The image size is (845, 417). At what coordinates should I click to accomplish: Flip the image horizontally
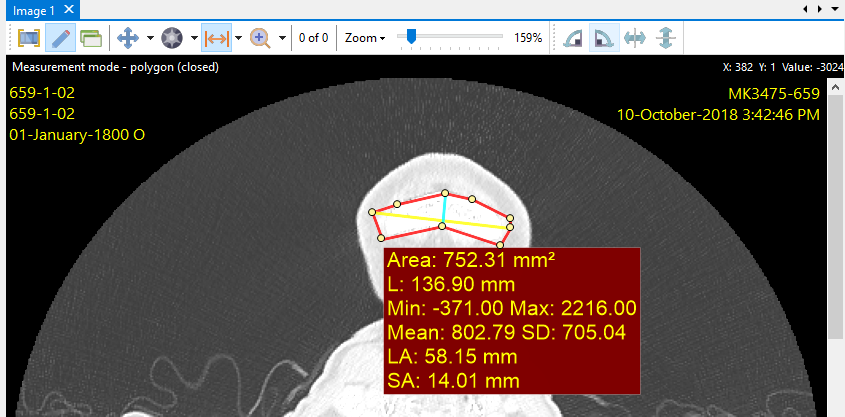[x=635, y=38]
